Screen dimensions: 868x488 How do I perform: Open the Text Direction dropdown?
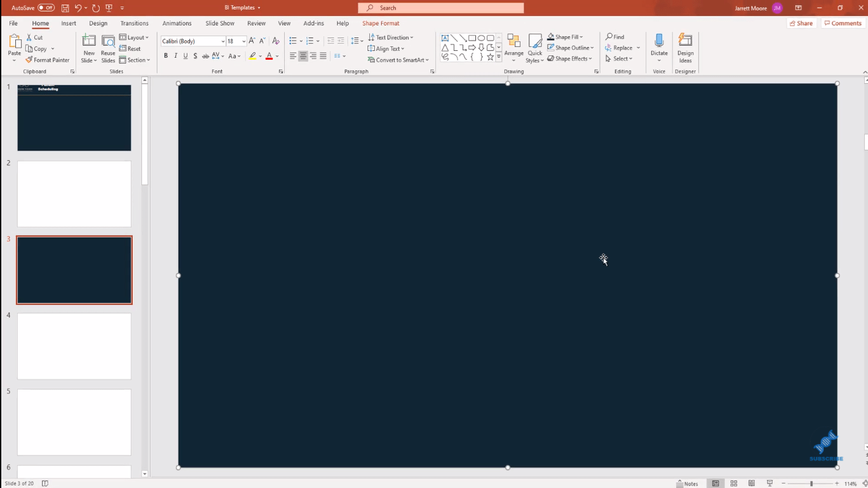pyautogui.click(x=391, y=37)
